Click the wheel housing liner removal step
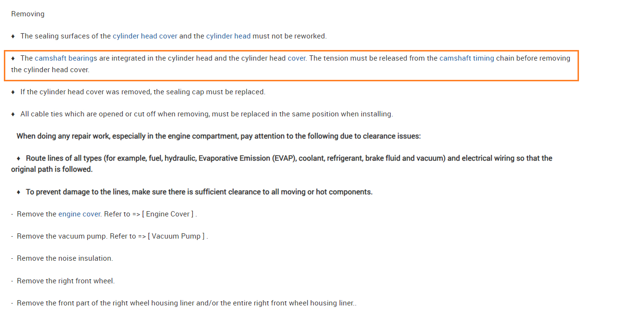 pos(186,303)
